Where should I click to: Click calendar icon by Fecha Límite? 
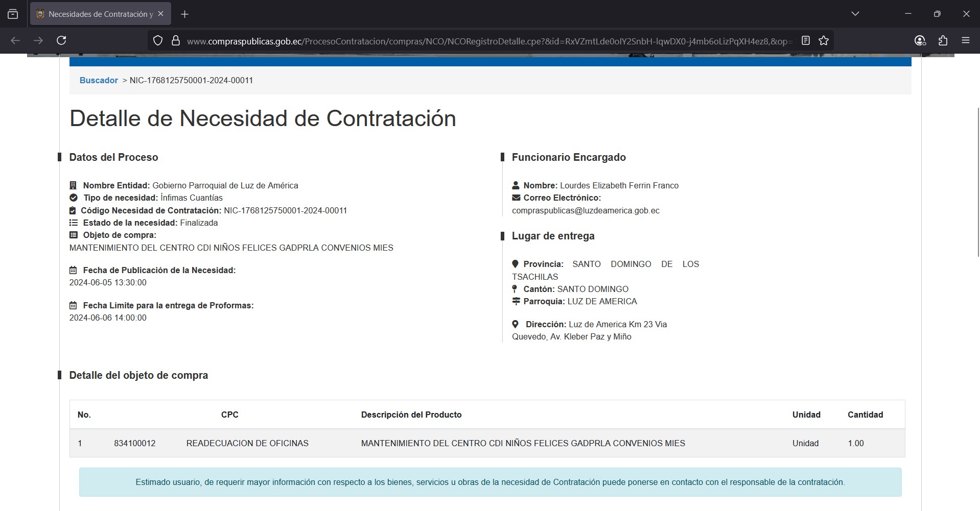(x=73, y=305)
